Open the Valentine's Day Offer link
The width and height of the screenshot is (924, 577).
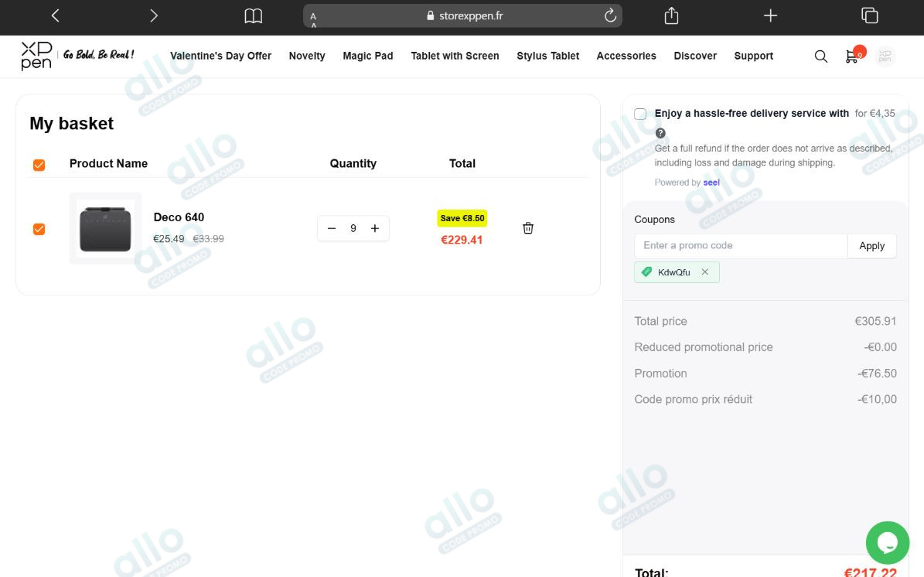point(220,56)
